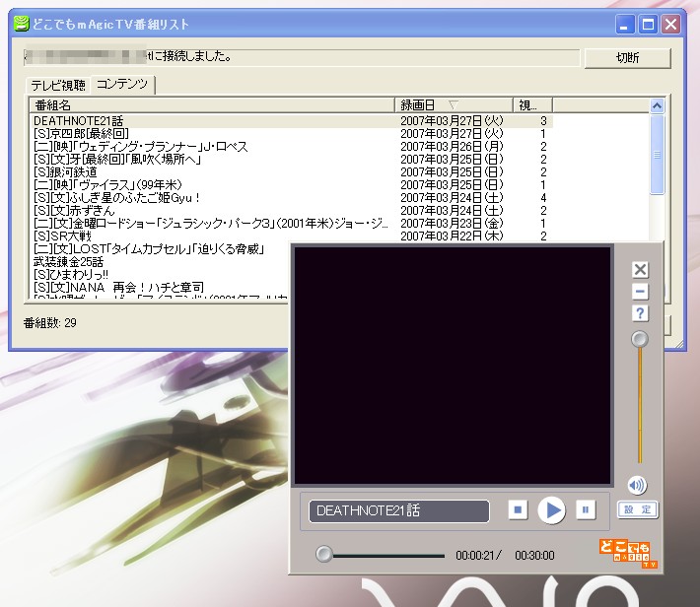This screenshot has width=700, height=607.
Task: Minimize the どこでもmAgicTV番組リスト window
Action: [625, 24]
